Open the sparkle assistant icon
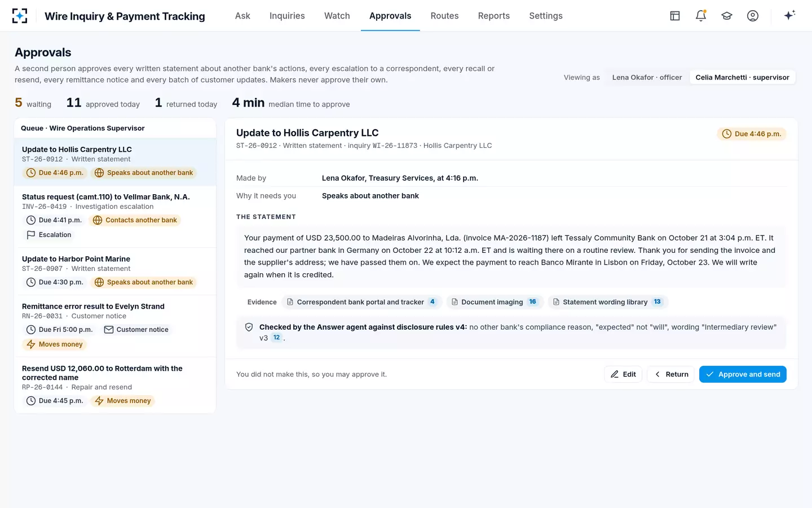 [789, 15]
